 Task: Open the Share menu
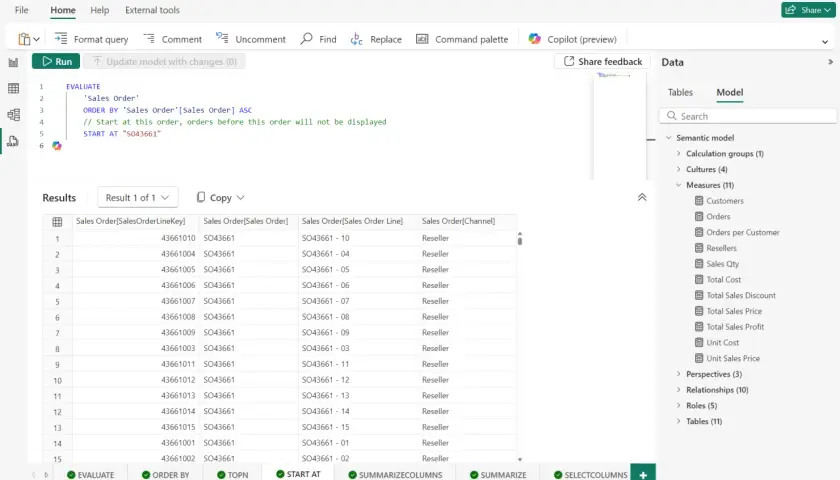pos(808,10)
